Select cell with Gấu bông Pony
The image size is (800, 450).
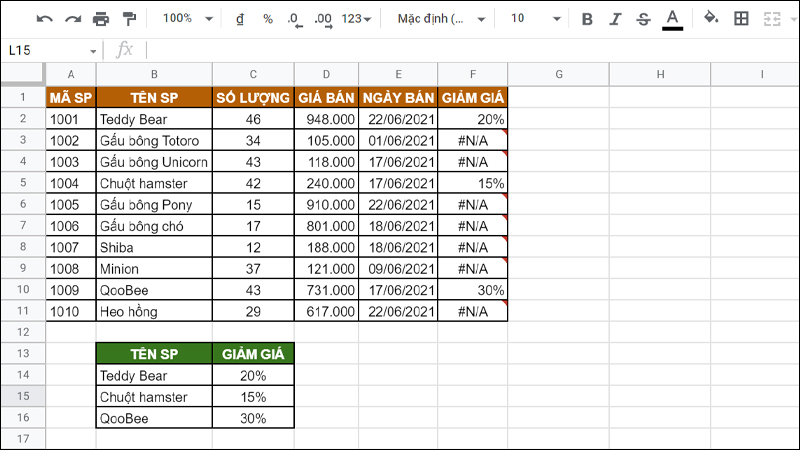tap(154, 205)
